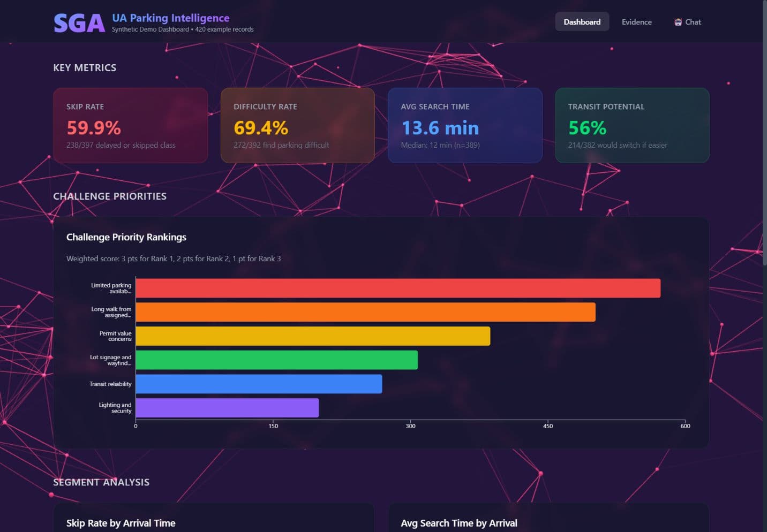Click the UA Parking Intelligence title
Image resolution: width=767 pixels, height=532 pixels.
tap(170, 18)
